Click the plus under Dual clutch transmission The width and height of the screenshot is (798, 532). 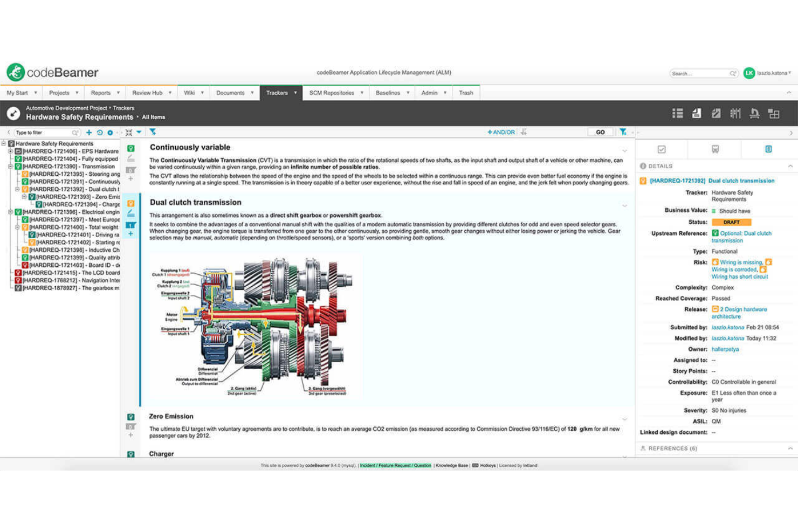point(130,234)
